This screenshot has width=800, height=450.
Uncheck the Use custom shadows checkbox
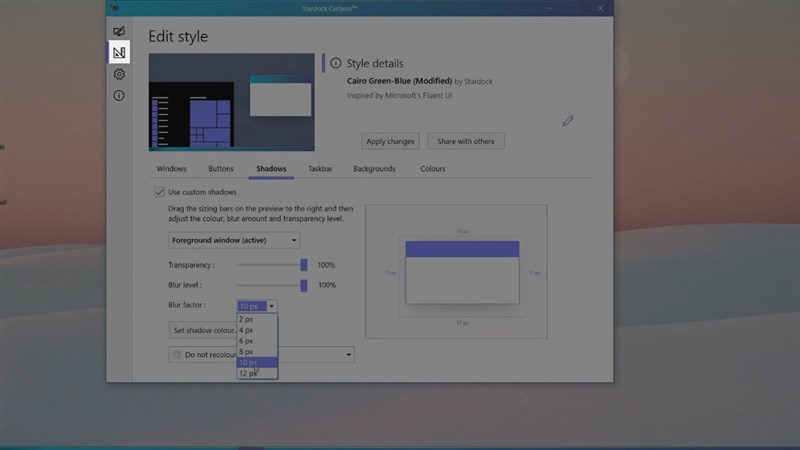159,192
